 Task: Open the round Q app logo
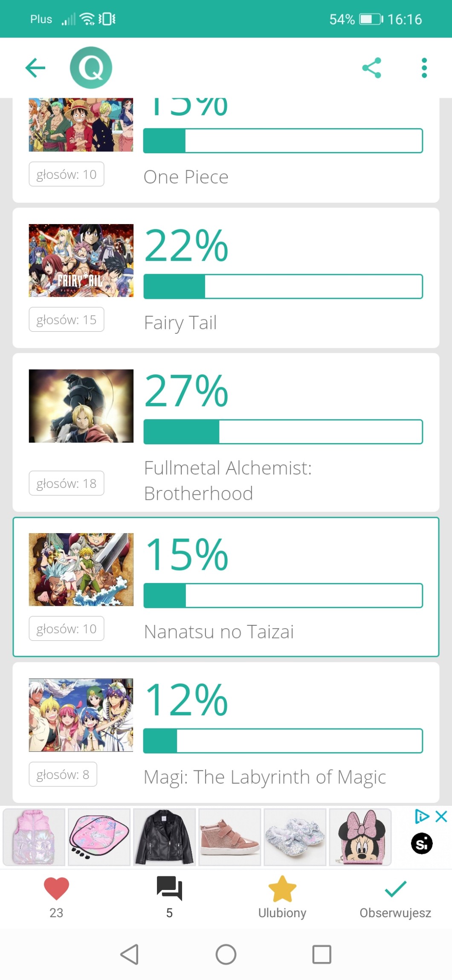point(91,68)
